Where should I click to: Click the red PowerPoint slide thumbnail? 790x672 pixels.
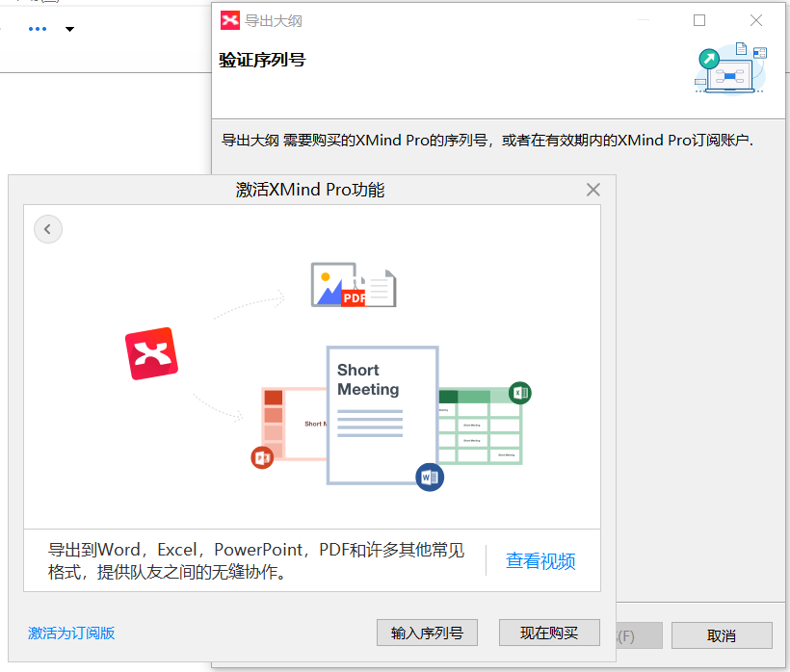[294, 424]
